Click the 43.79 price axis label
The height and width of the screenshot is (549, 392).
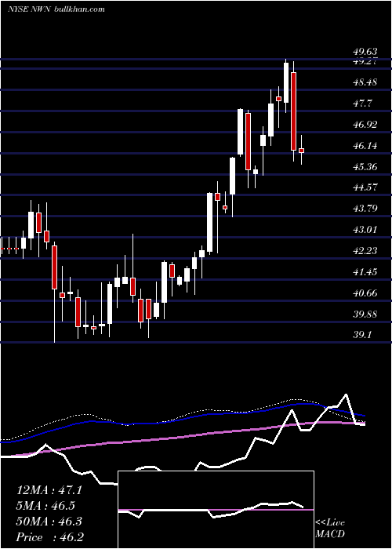(365, 209)
